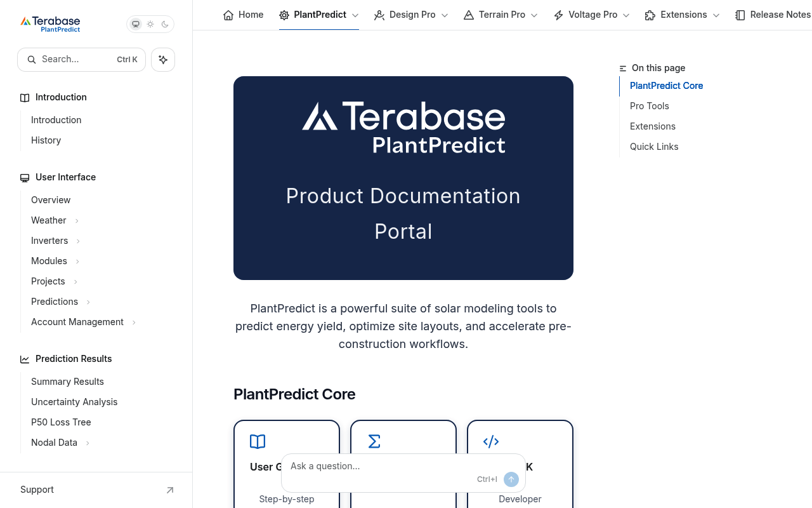Jump to Pro Tools section
This screenshot has height=508, width=812.
click(x=649, y=106)
